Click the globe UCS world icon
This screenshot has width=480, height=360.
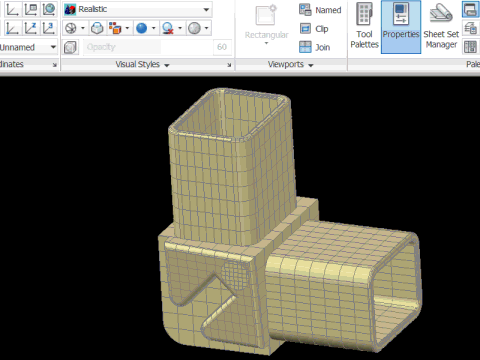click(49, 9)
